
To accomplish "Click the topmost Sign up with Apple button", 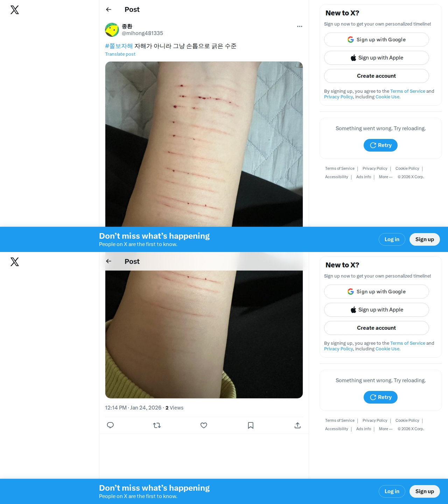I will click(x=377, y=58).
